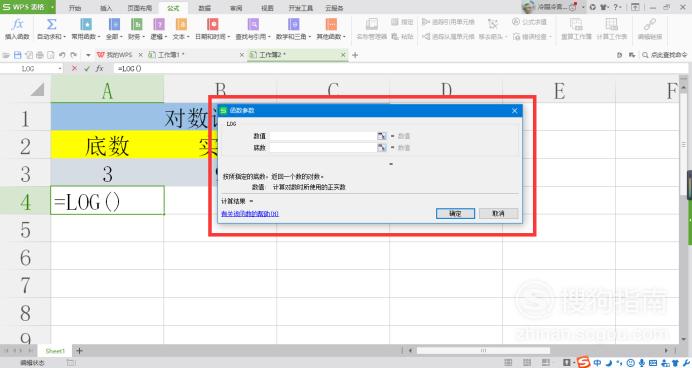Click the 数值 input field in dialog
Viewport: 692px width, 368px height.
point(323,136)
